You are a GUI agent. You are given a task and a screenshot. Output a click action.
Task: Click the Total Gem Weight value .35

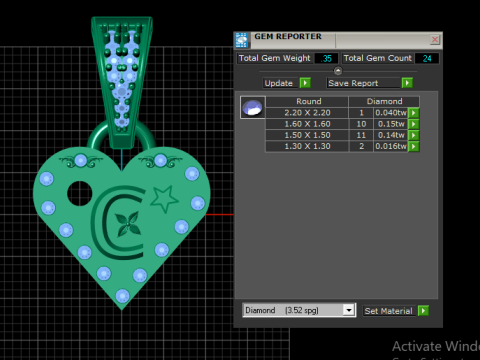click(x=326, y=58)
